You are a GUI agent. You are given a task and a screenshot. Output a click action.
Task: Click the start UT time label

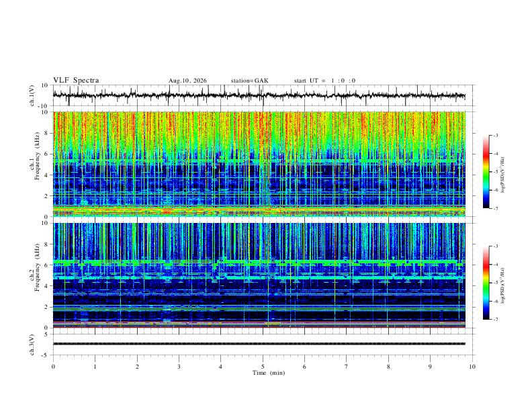coord(324,81)
